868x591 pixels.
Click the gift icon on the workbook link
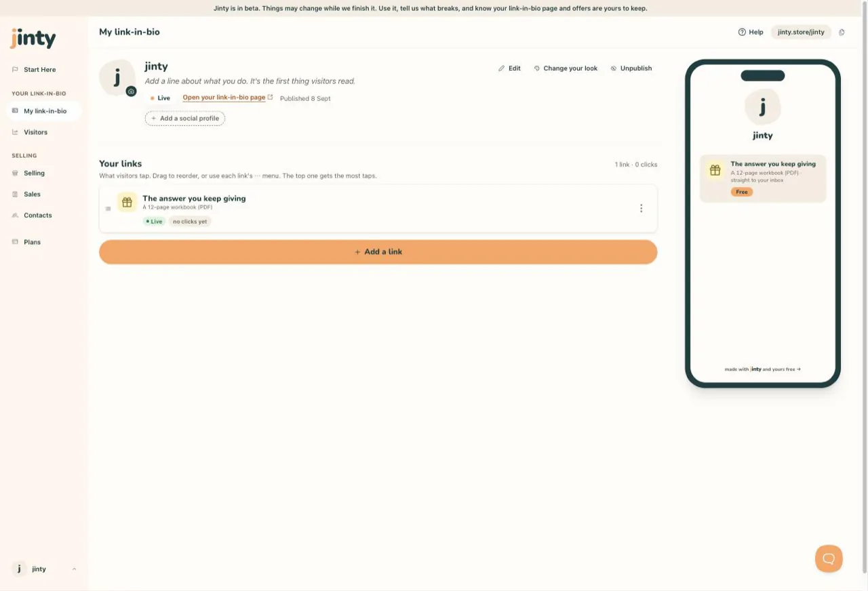[127, 202]
